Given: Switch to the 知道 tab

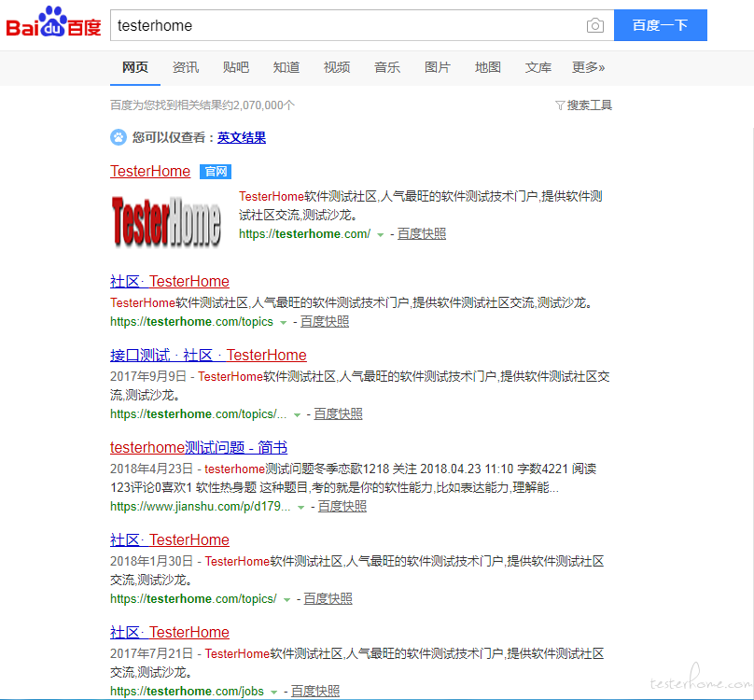Looking at the screenshot, I should pyautogui.click(x=286, y=67).
